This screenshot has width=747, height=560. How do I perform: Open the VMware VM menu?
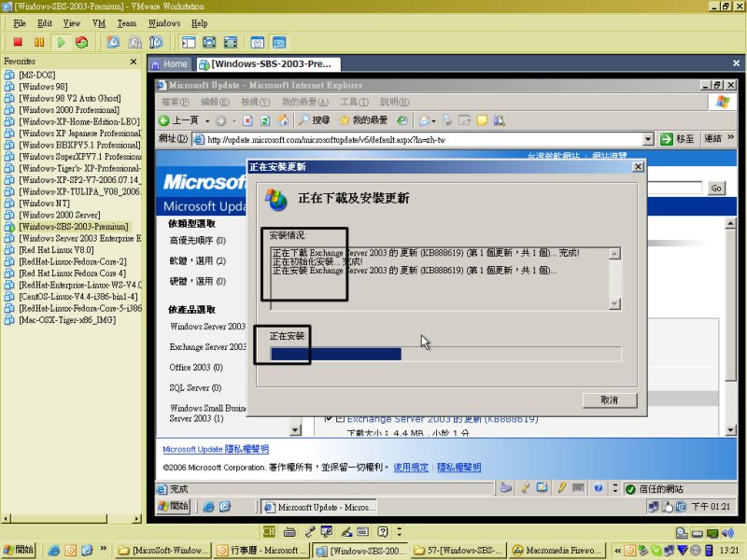click(x=99, y=23)
